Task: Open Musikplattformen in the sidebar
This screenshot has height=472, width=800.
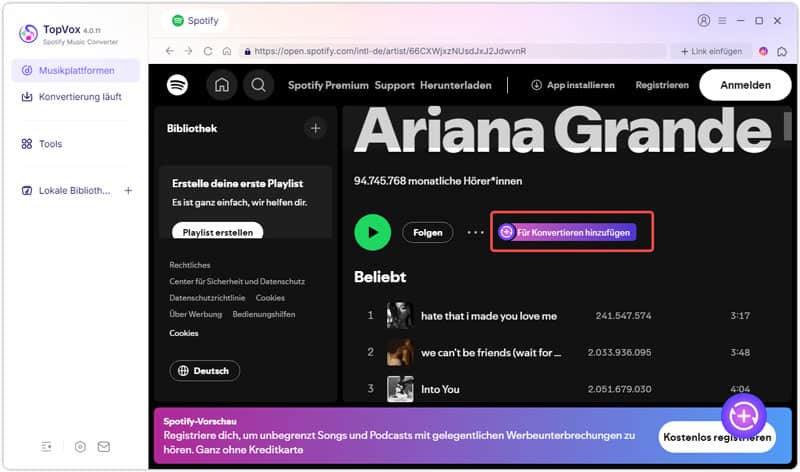Action: 76,70
